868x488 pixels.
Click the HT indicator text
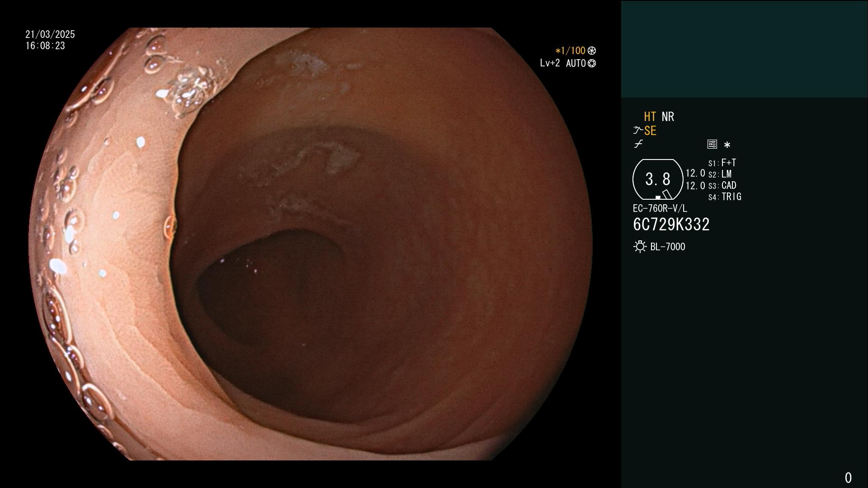pos(650,117)
